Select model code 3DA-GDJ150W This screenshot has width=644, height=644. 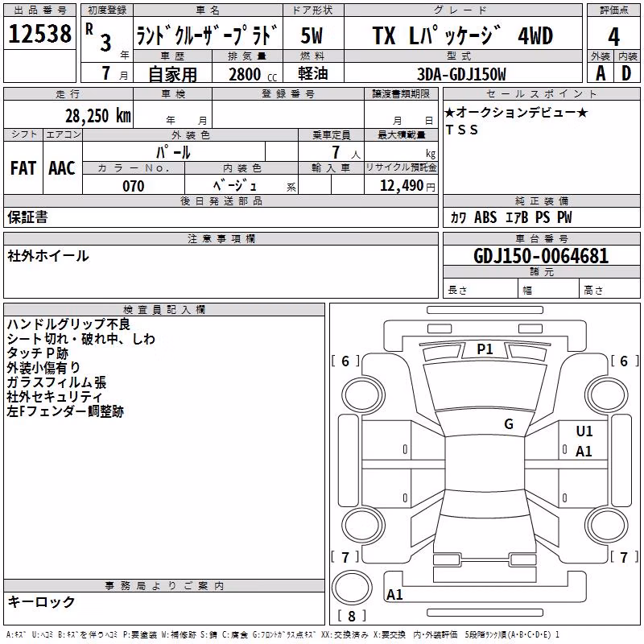(x=461, y=74)
